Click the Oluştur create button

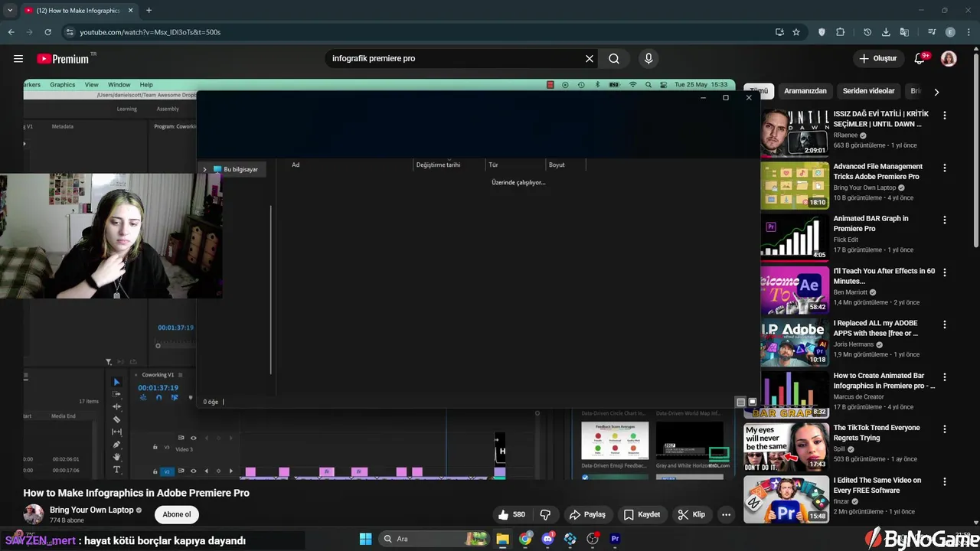coord(878,58)
